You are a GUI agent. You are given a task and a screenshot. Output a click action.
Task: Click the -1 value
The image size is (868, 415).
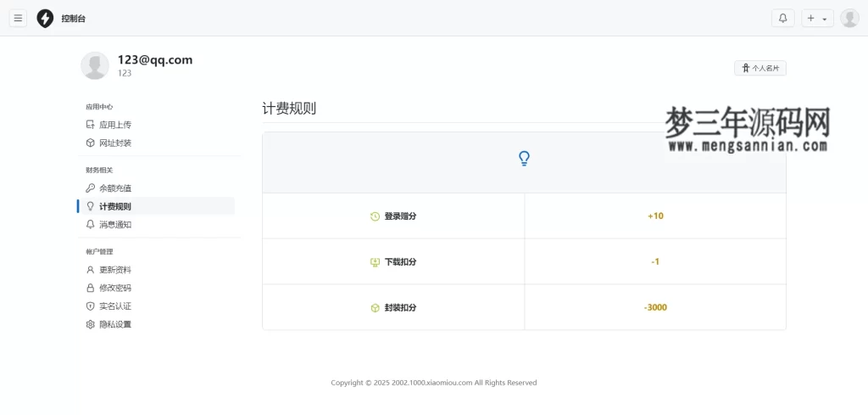click(655, 261)
